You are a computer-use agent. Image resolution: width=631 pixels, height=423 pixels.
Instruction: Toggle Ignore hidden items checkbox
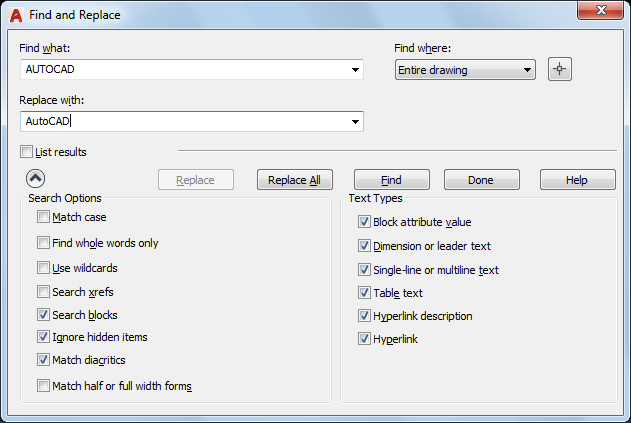43,336
